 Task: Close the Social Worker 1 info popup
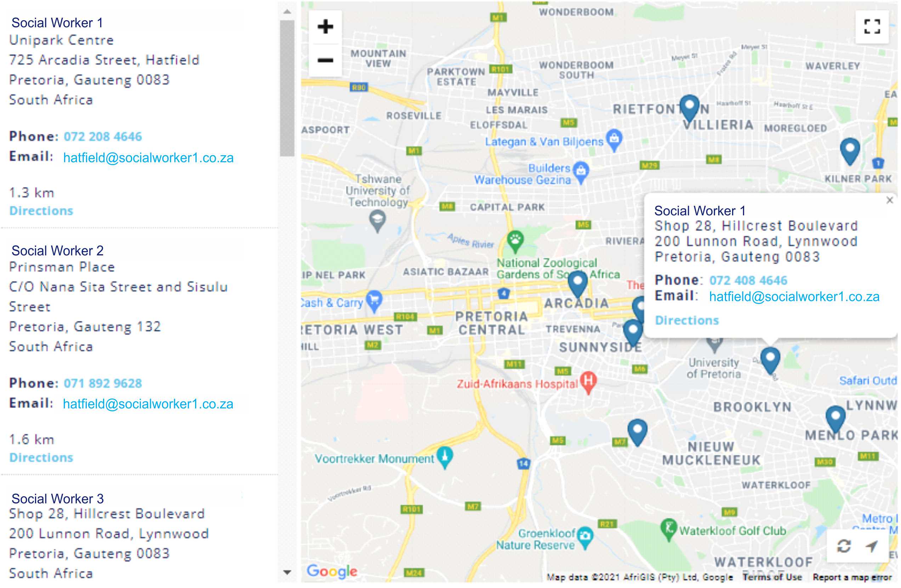coord(890,200)
